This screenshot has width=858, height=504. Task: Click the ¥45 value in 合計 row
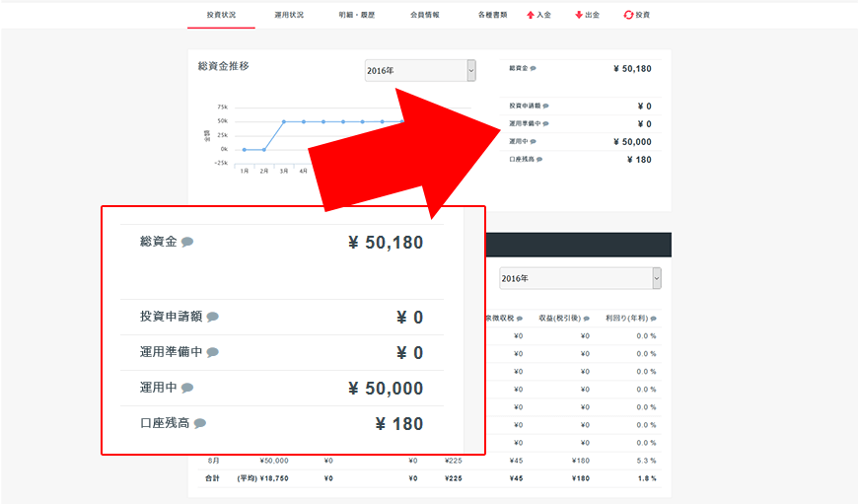516,478
